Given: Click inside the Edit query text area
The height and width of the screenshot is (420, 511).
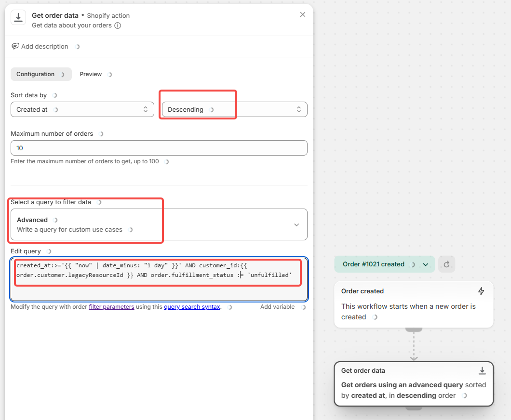Looking at the screenshot, I should coord(159,289).
